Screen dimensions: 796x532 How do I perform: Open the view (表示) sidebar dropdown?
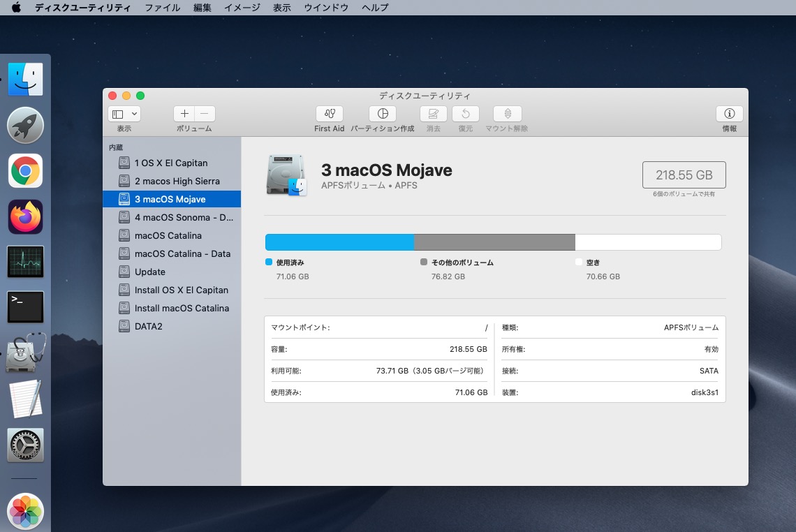click(x=124, y=114)
